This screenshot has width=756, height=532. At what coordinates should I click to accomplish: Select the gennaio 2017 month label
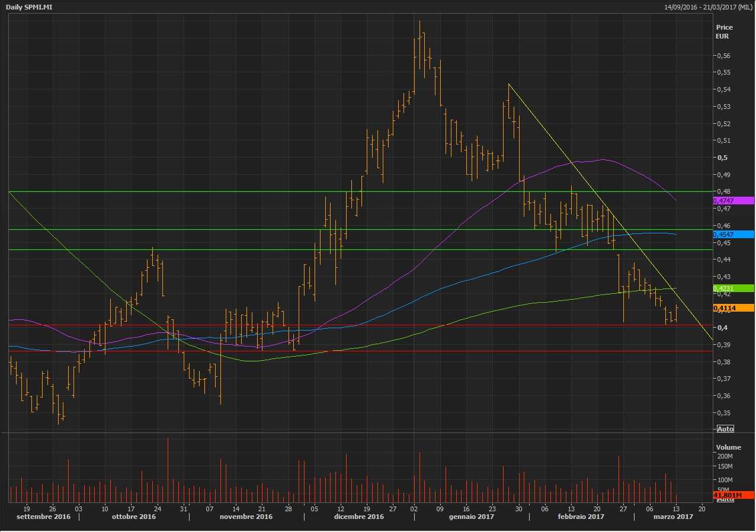[x=471, y=517]
